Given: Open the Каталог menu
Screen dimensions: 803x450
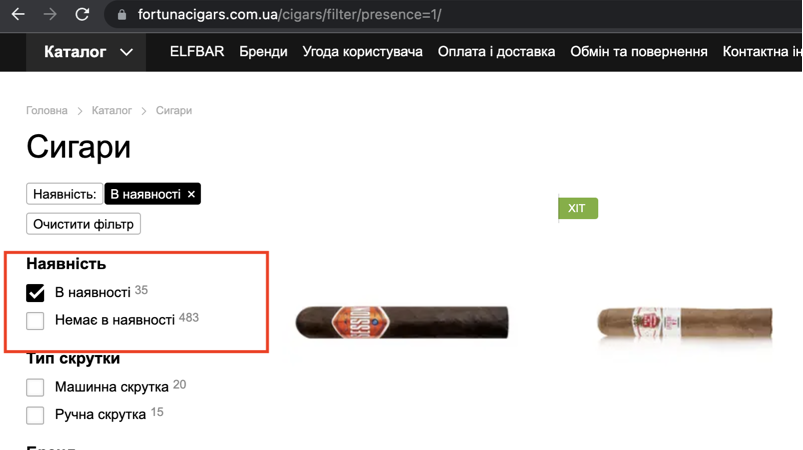Looking at the screenshot, I should pos(75,52).
